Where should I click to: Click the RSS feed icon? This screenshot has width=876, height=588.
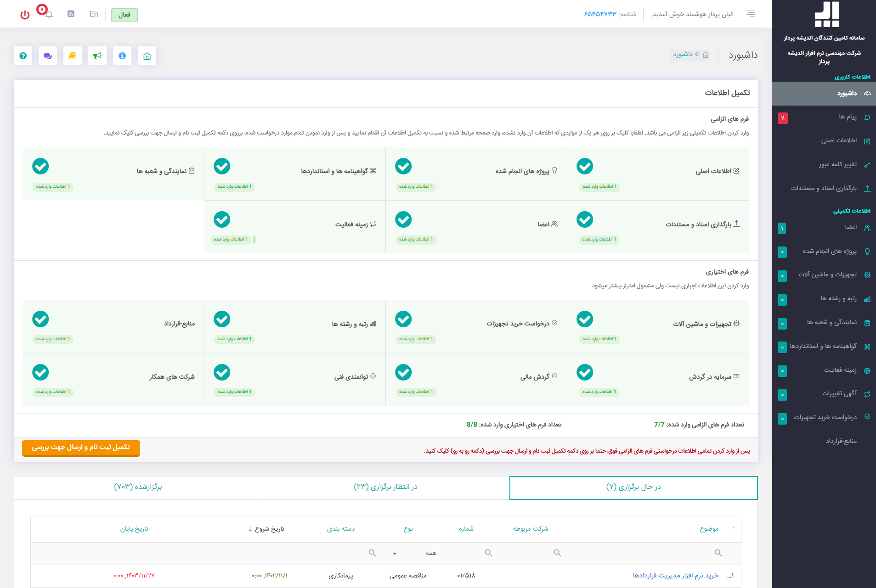[x=71, y=14]
